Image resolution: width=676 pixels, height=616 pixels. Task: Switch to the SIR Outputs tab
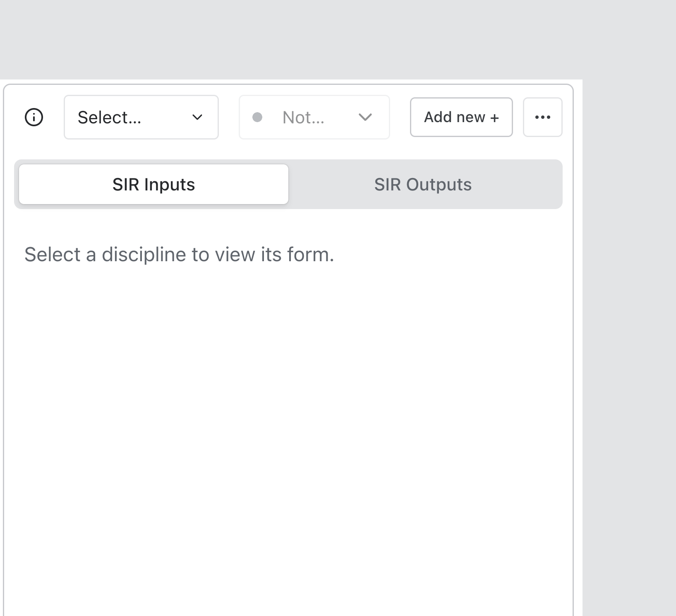pyautogui.click(x=422, y=184)
